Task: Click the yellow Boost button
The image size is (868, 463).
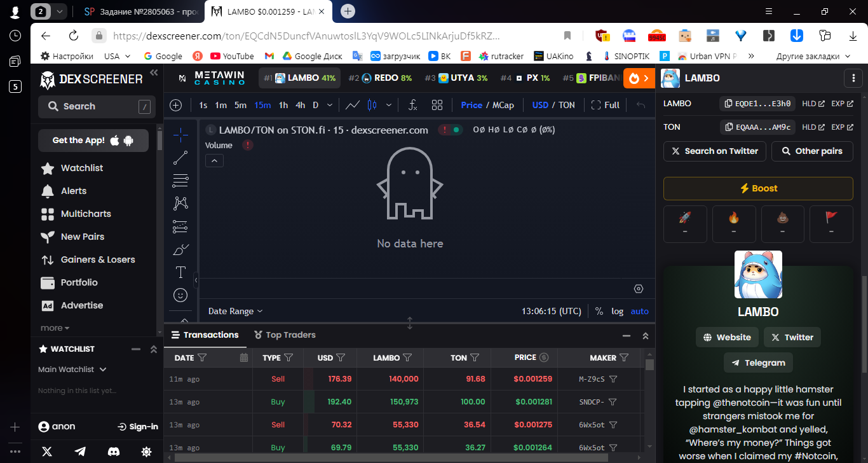Action: [x=758, y=188]
